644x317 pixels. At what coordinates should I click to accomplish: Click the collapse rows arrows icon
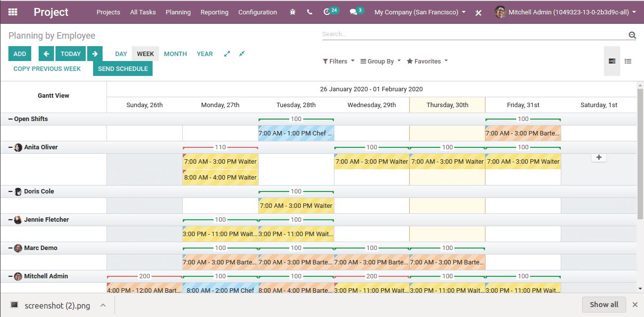coord(242,54)
